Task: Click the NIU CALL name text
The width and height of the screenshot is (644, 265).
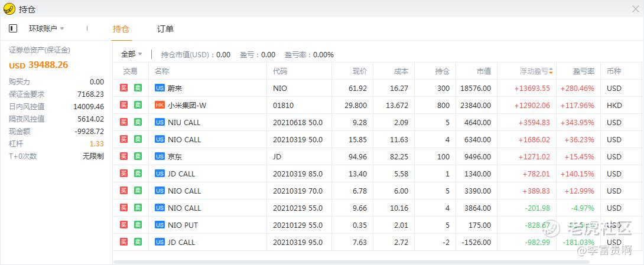Action: point(184,122)
